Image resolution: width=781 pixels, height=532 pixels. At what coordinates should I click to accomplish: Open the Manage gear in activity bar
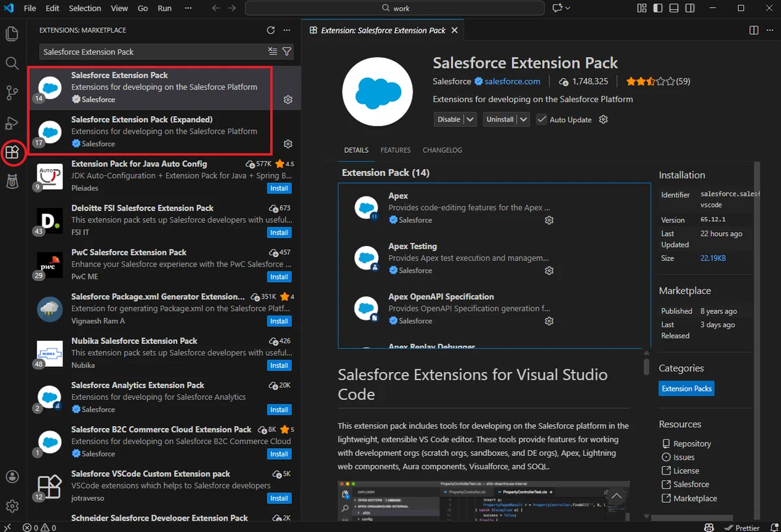12,506
